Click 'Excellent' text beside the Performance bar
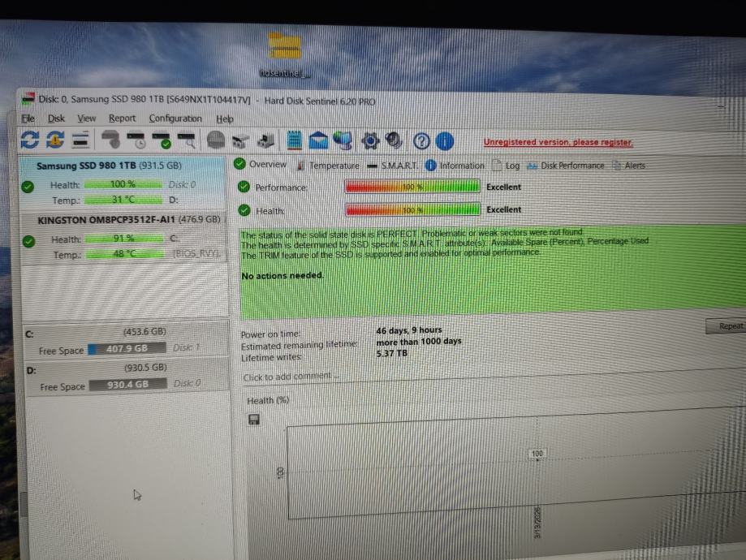This screenshot has height=560, width=746. [x=503, y=187]
